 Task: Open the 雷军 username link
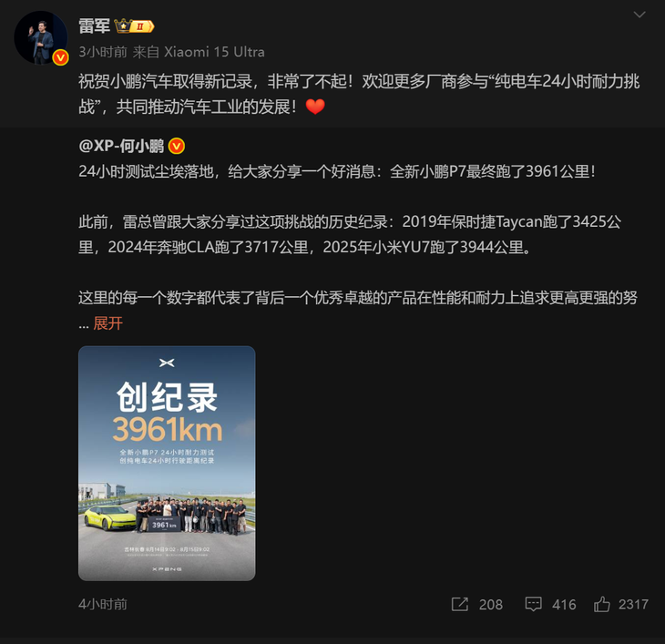click(94, 26)
